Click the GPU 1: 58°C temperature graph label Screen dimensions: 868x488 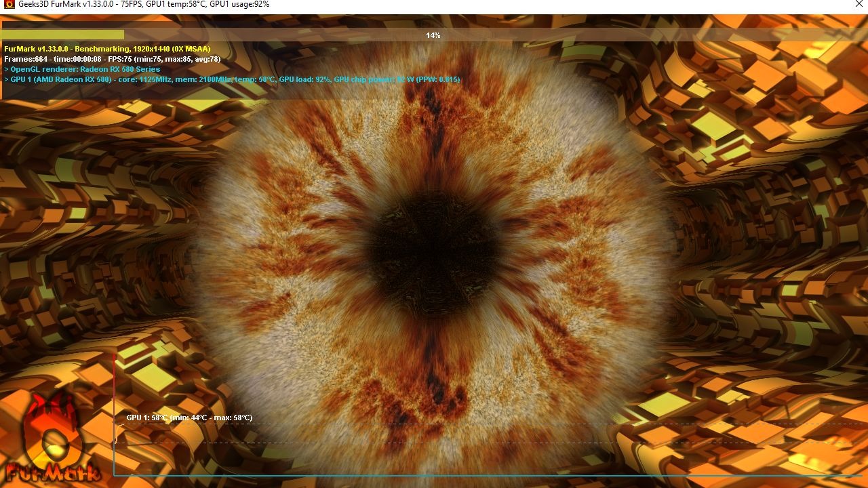(189, 418)
